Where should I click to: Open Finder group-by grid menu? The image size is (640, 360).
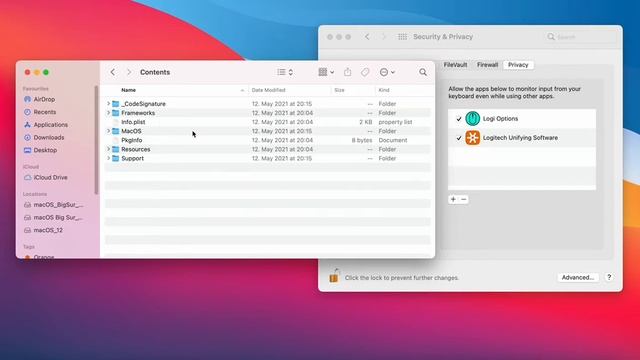pyautogui.click(x=326, y=72)
